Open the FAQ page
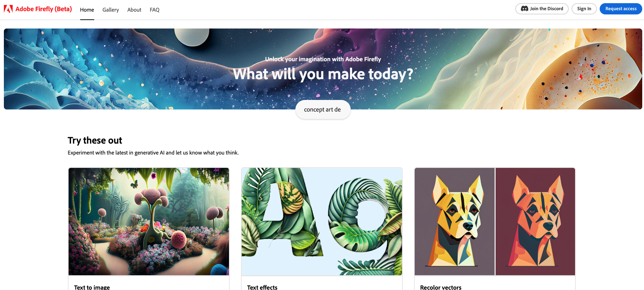Image resolution: width=644 pixels, height=290 pixels. tap(154, 10)
